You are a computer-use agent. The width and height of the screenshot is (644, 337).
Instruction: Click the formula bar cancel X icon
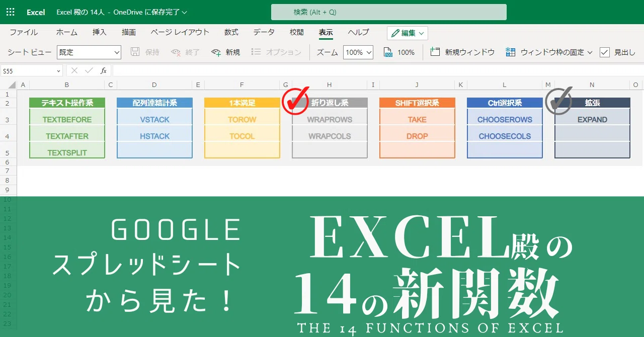(x=74, y=71)
